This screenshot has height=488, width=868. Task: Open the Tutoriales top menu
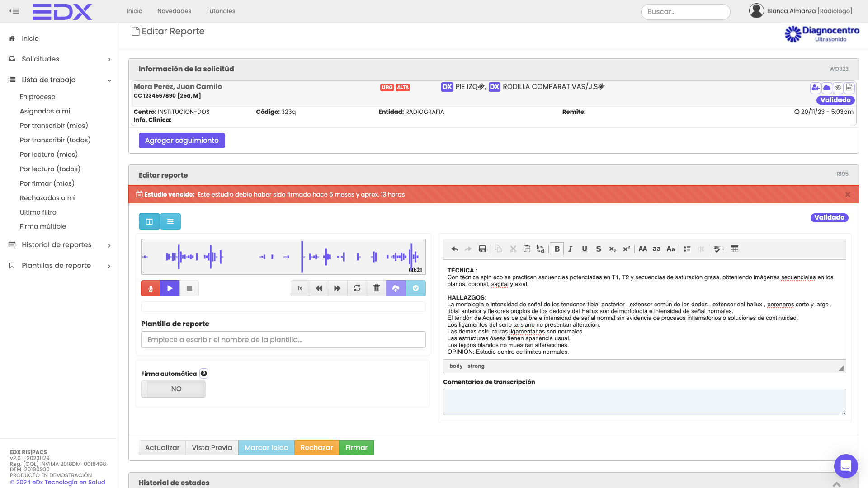(x=221, y=11)
